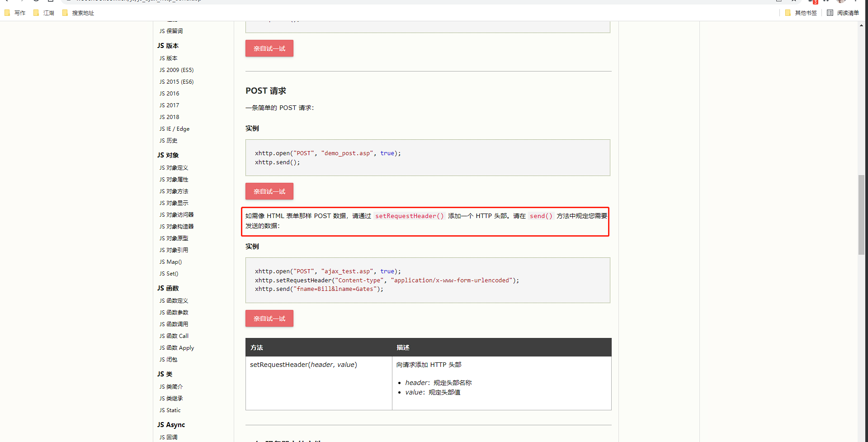Click the JS 对象 sidebar section heading

click(x=168, y=155)
